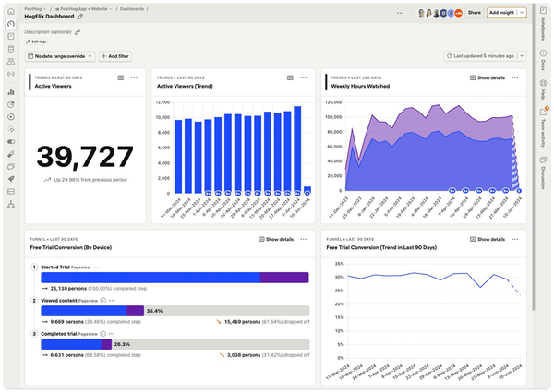Open Feature flags toggle icon
This screenshot has height=392, width=554.
pos(11,141)
